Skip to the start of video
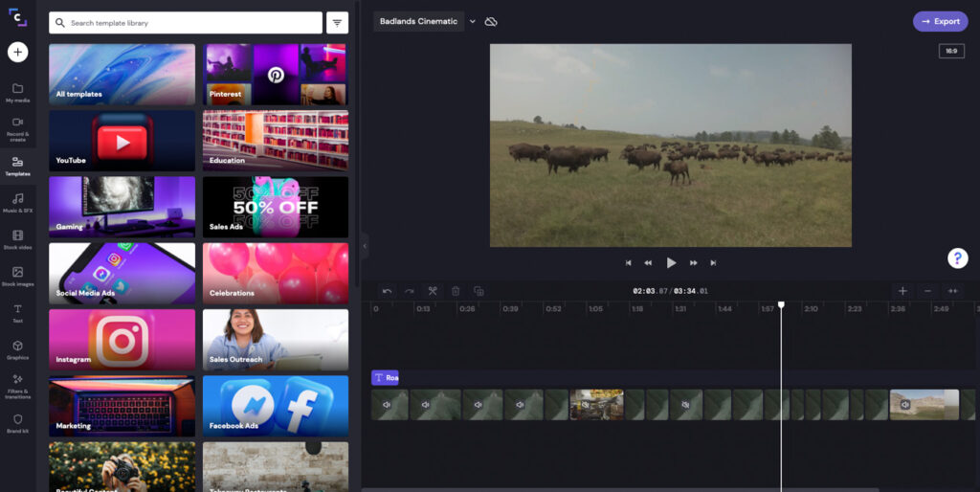980x492 pixels. (628, 263)
